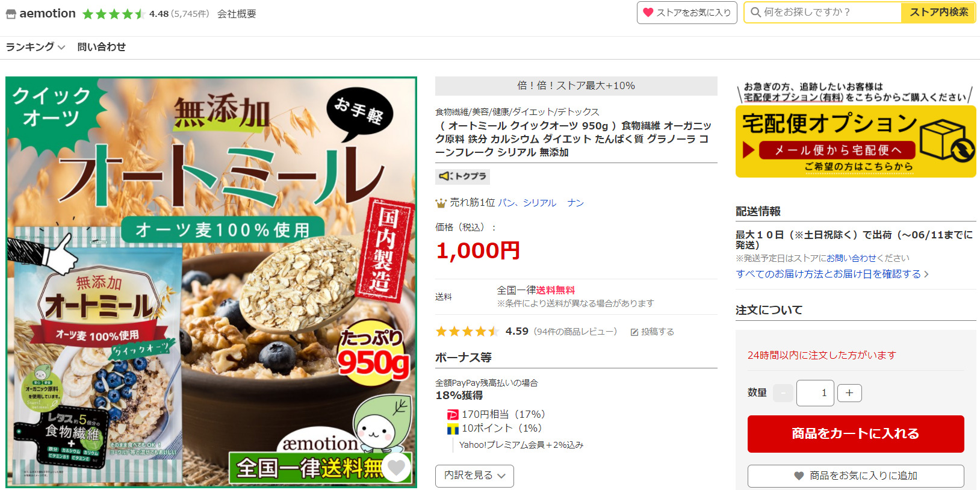
Task: Open the 問い合わせ menu item
Action: click(101, 47)
